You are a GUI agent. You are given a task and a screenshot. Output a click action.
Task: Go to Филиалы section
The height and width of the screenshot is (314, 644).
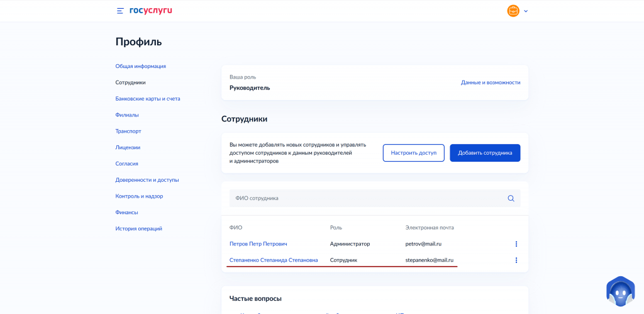point(127,115)
